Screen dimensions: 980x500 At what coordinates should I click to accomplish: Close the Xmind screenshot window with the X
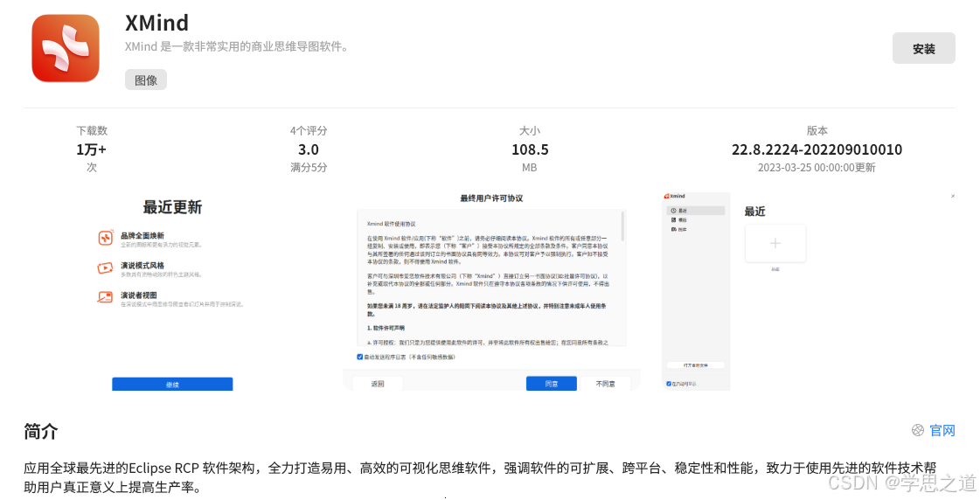(953, 197)
